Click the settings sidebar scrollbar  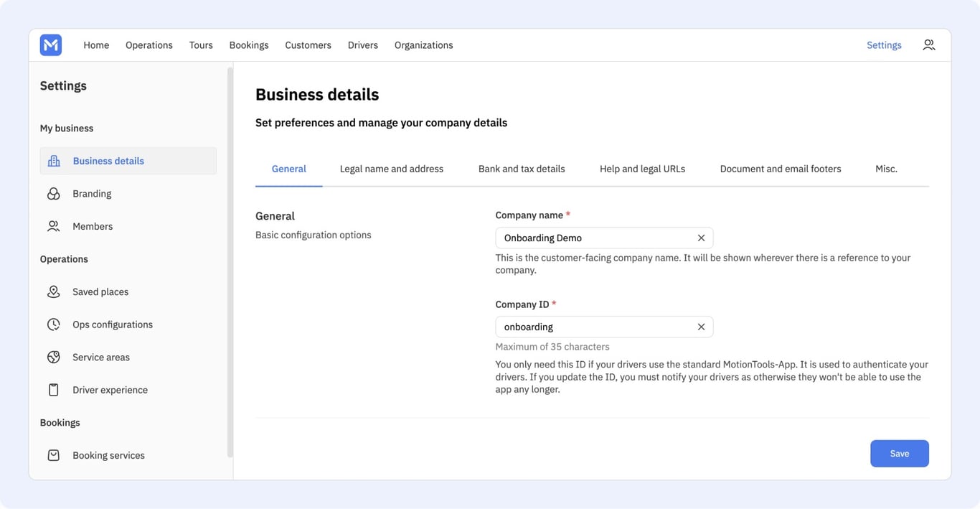point(230,262)
